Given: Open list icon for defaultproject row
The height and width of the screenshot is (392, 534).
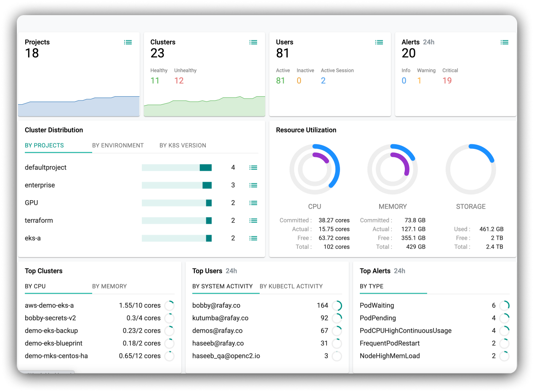Looking at the screenshot, I should (x=253, y=167).
